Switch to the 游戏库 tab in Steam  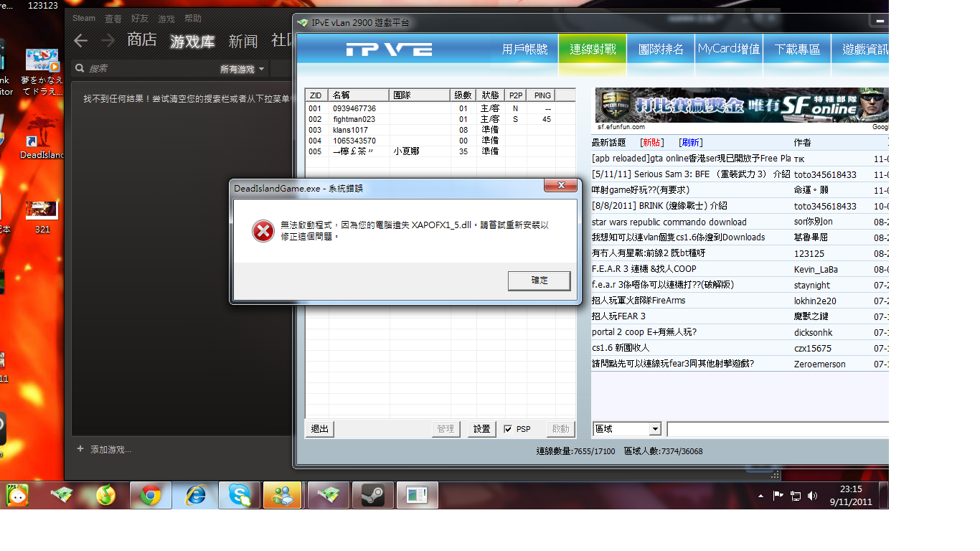193,41
